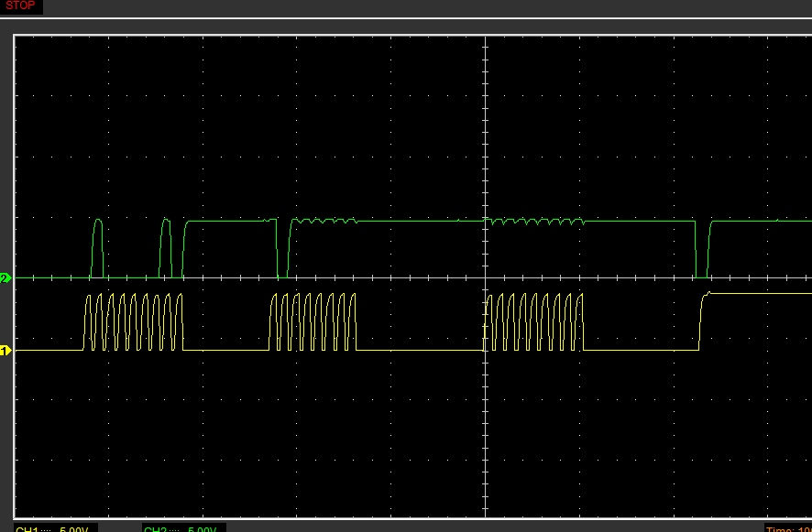Image resolution: width=812 pixels, height=532 pixels.
Task: Click the CH2 voltage scale readout
Action: point(183,528)
